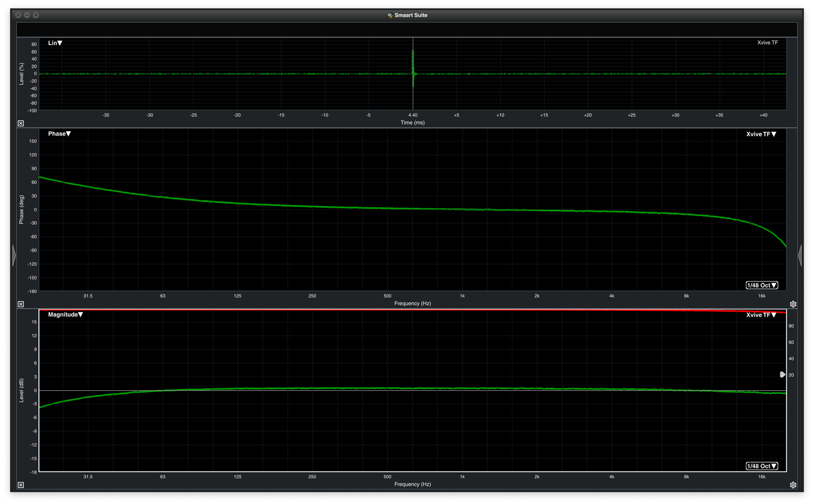The height and width of the screenshot is (504, 814).
Task: Click the Level (%) axis label
Action: [21, 74]
